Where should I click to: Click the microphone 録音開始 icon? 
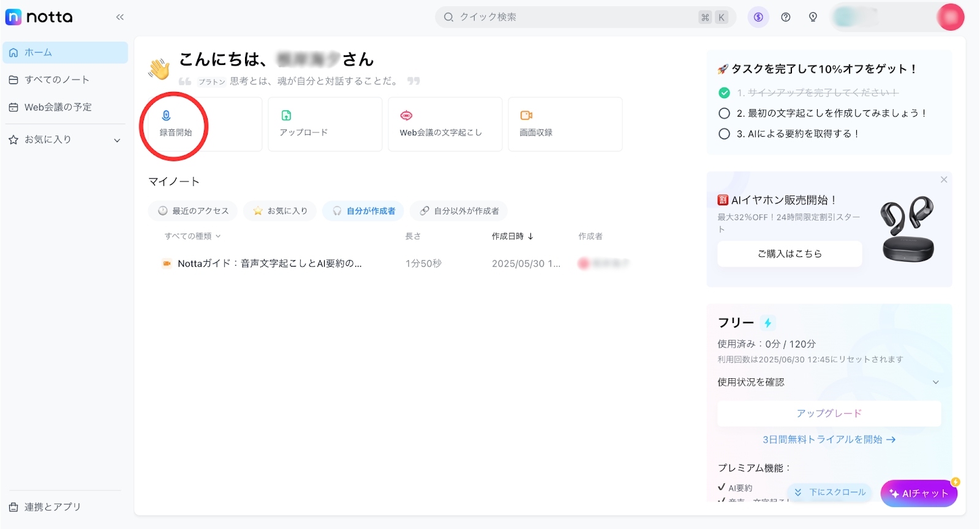[166, 115]
